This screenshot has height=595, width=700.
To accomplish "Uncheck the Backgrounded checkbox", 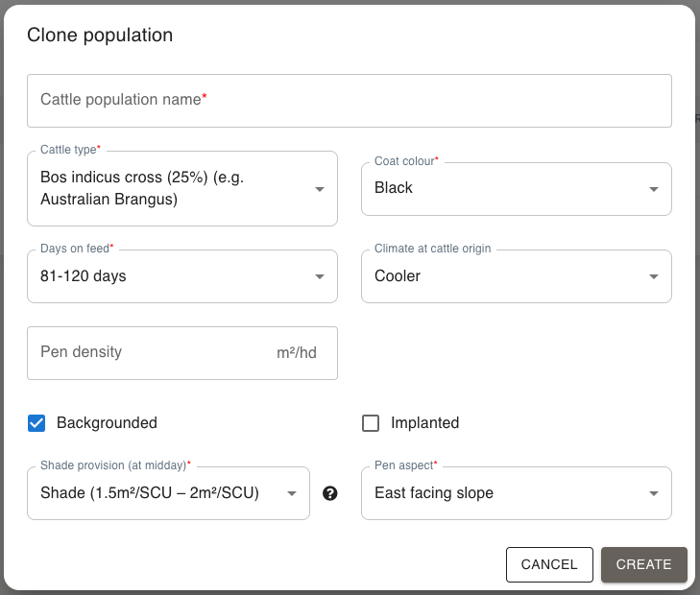I will 36,423.
